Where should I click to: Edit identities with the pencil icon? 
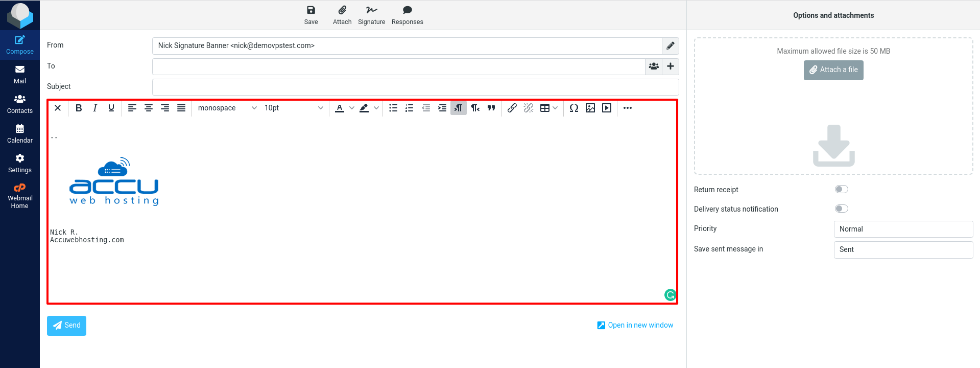tap(671, 46)
